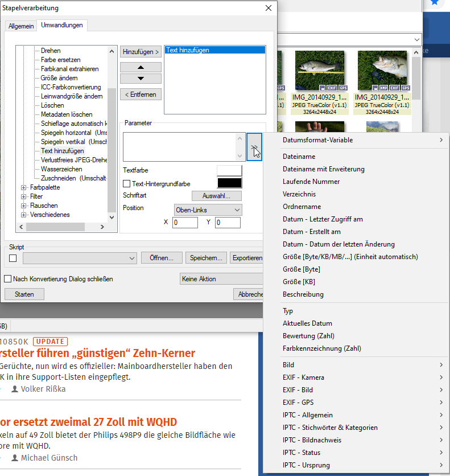The width and height of the screenshot is (450, 476).
Task: Open black Text-Hintergrundfarbe swatch
Action: coord(229,183)
